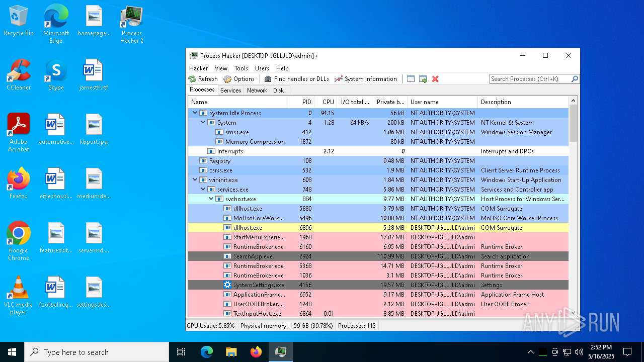Open the Tools menu
The image size is (644, 362).
point(241,68)
